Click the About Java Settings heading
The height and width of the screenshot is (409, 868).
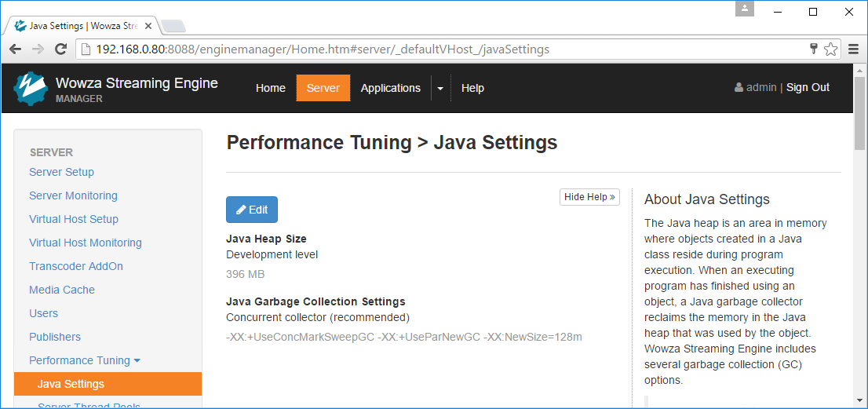click(x=707, y=199)
